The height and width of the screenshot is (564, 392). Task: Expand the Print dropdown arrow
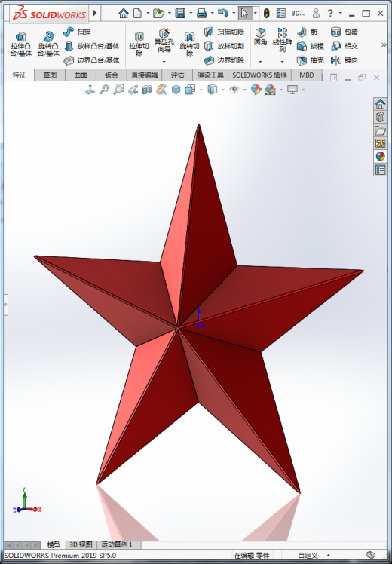coord(212,14)
